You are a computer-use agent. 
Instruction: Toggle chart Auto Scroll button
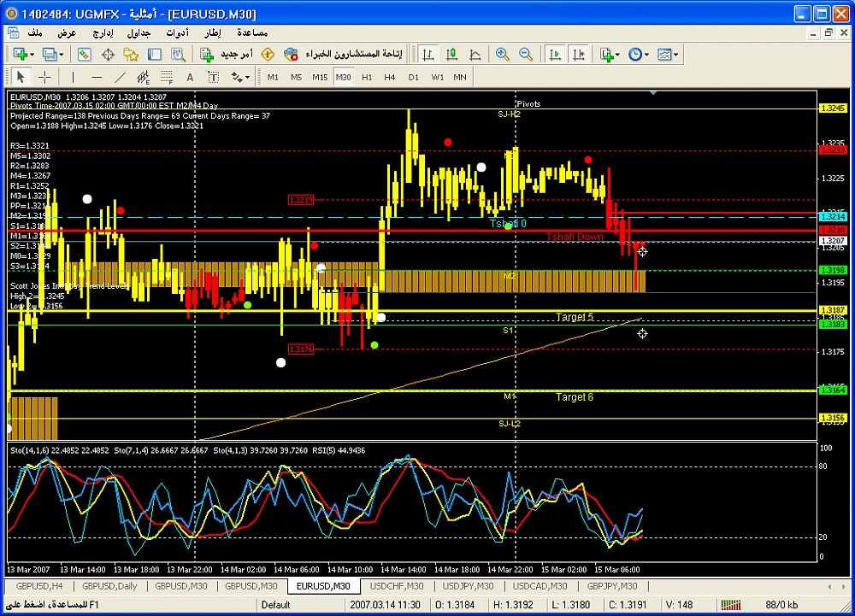pyautogui.click(x=556, y=54)
